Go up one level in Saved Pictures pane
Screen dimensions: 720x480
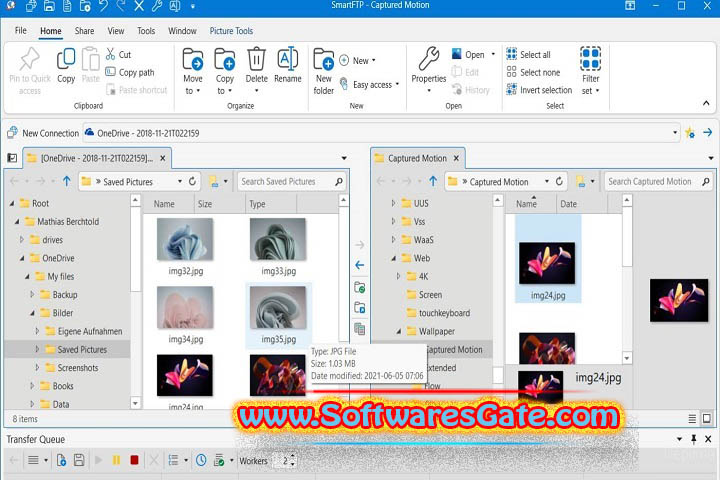coord(67,181)
